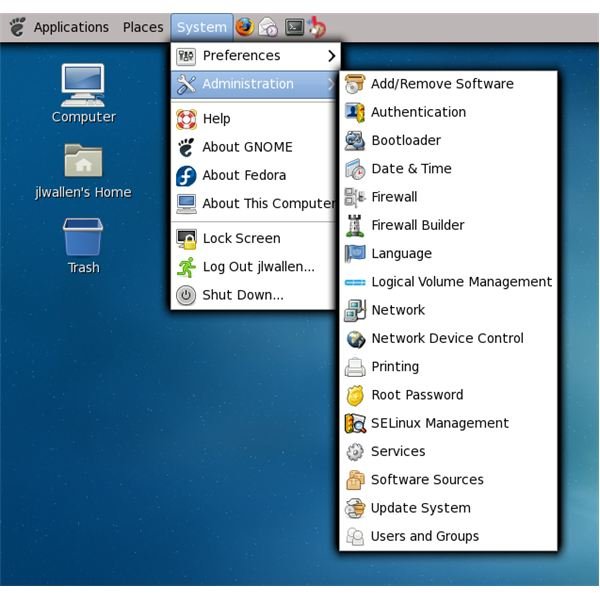This screenshot has width=600, height=593.
Task: Open the Places menu
Action: click(x=143, y=27)
